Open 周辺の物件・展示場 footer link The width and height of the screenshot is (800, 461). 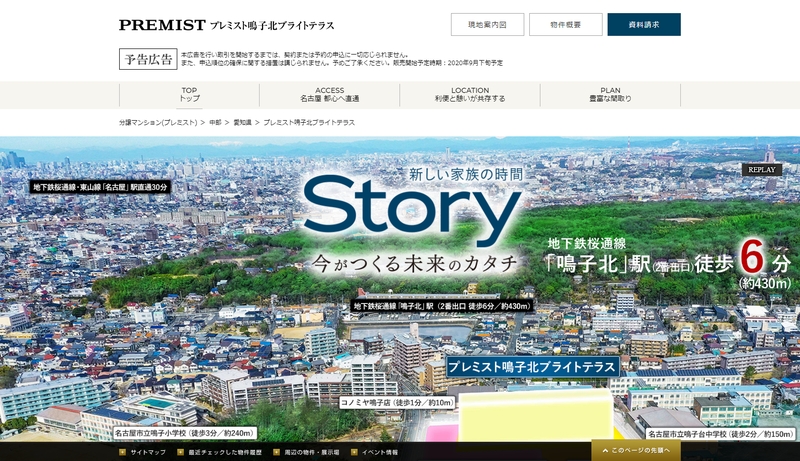[312, 452]
